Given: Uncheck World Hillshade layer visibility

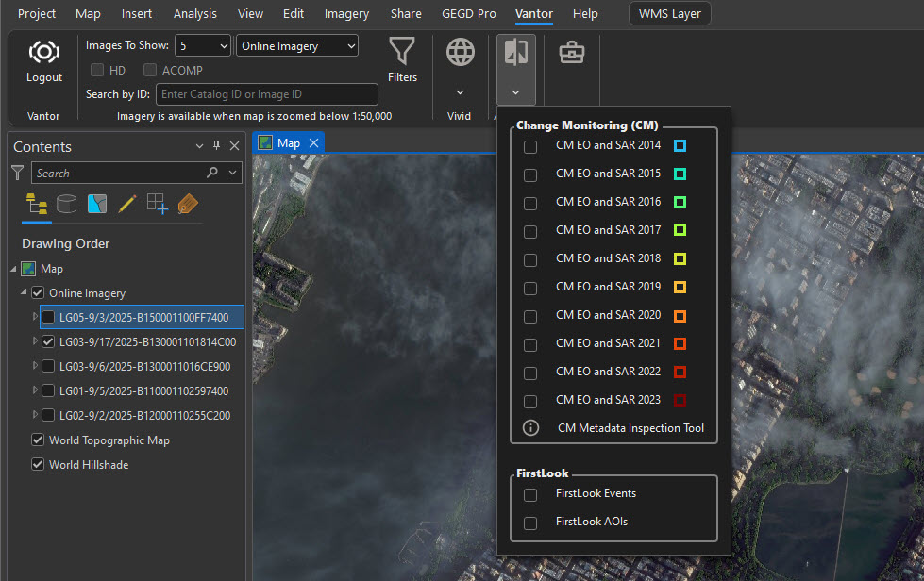Looking at the screenshot, I should (x=38, y=465).
